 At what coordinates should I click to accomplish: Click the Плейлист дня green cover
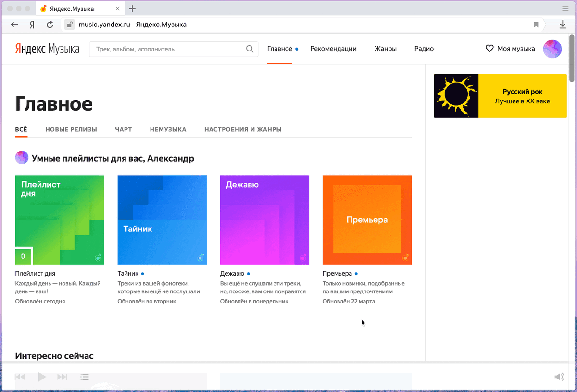pos(60,220)
